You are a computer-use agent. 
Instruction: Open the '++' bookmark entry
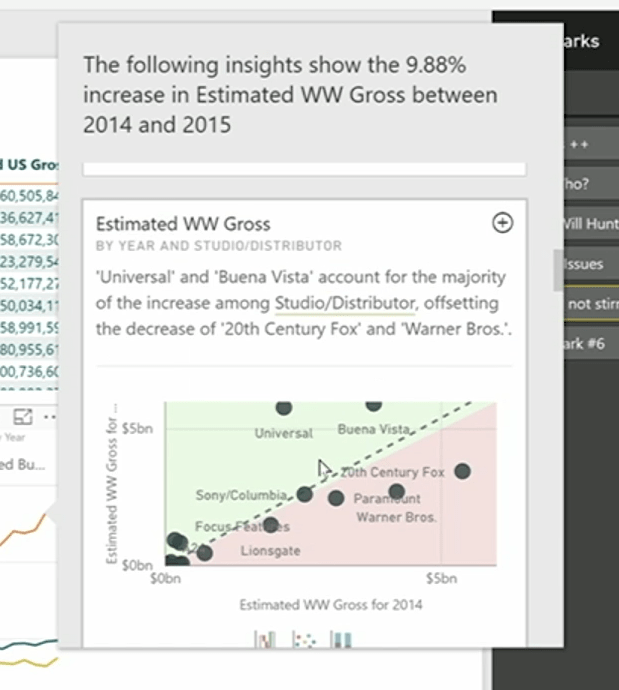[x=591, y=144]
